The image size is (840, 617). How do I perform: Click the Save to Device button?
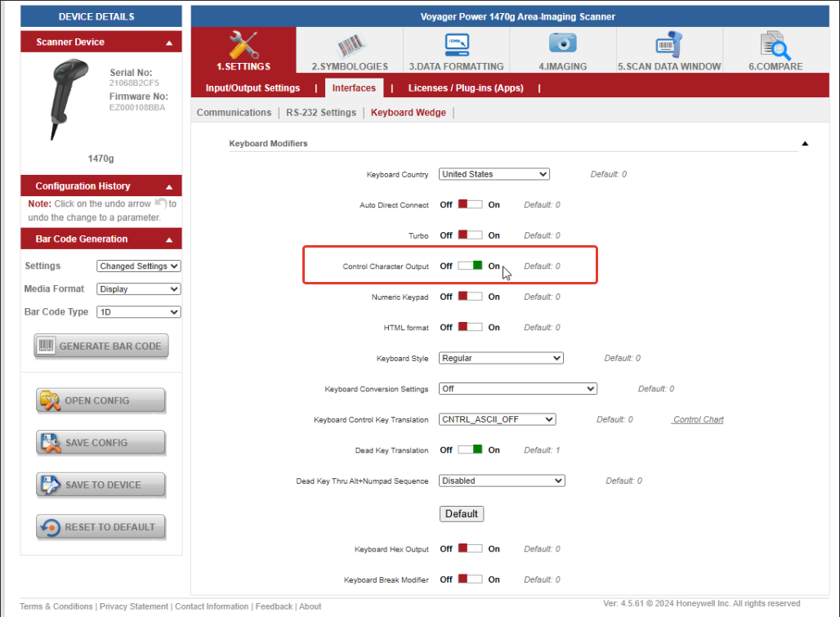101,485
